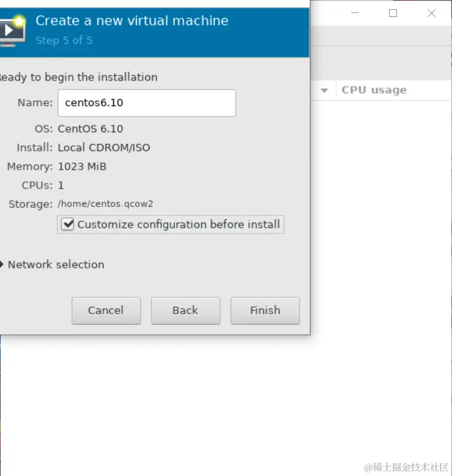Image resolution: width=452 pixels, height=476 pixels.
Task: Click Ready to begin the installation heading
Action: [79, 77]
